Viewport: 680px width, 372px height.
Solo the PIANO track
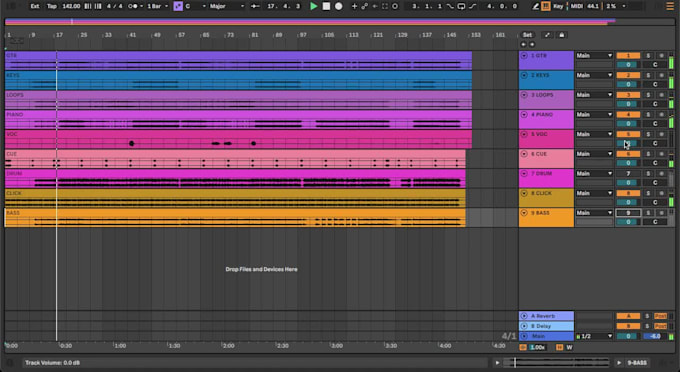pos(648,114)
